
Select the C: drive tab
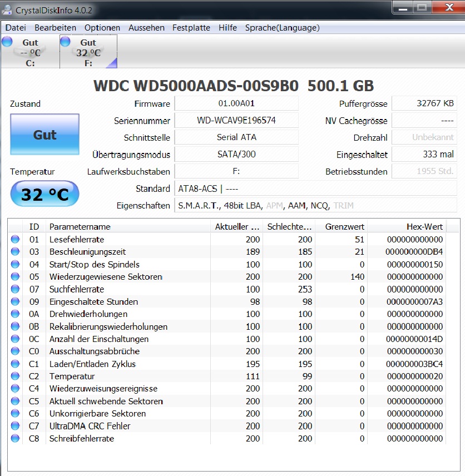pyautogui.click(x=30, y=52)
